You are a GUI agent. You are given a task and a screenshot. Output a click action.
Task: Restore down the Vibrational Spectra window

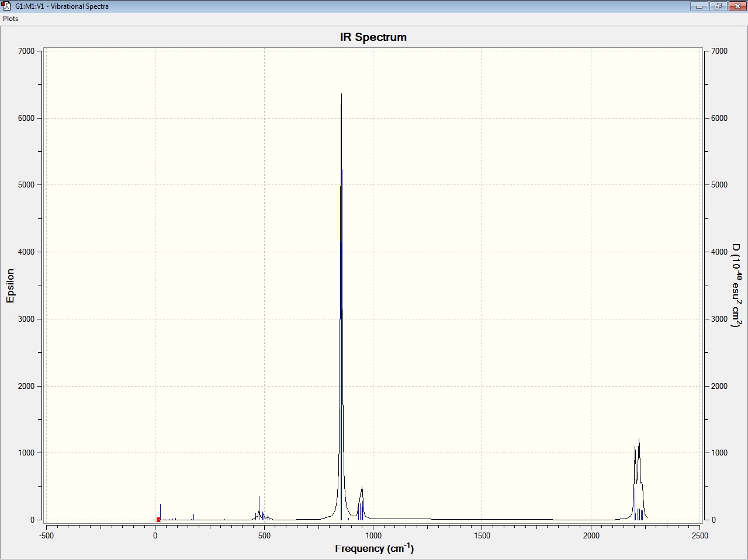[718, 6]
